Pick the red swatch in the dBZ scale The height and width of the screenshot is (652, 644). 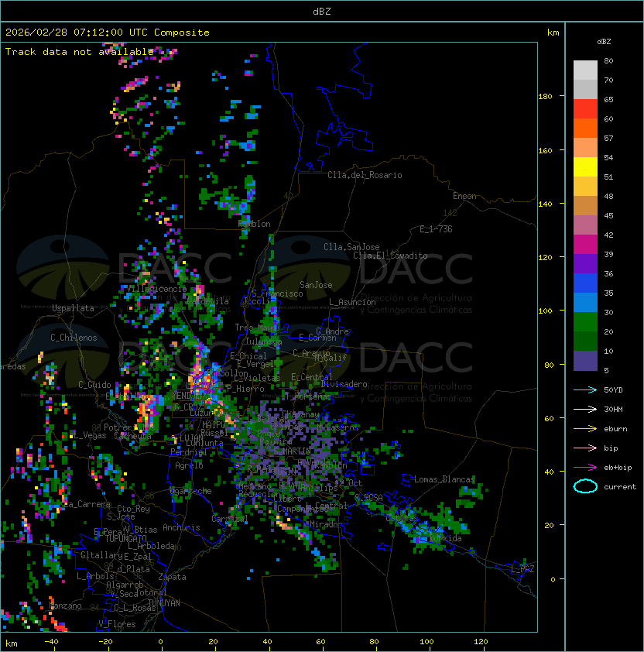point(585,109)
